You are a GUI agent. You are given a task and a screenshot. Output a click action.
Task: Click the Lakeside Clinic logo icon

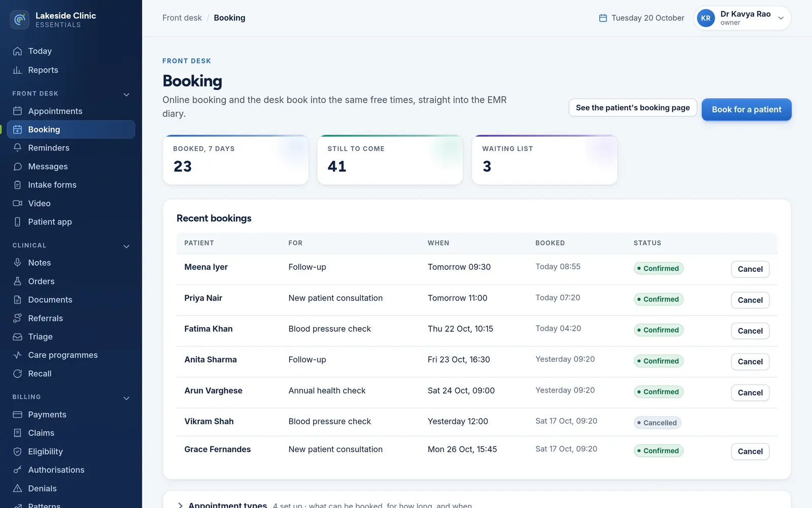pos(20,20)
